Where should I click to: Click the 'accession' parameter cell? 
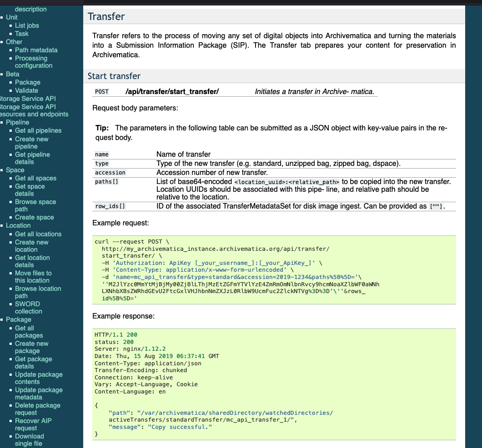coord(110,173)
